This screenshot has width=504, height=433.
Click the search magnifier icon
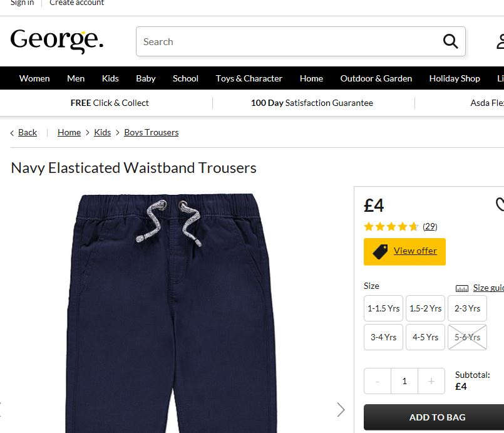pyautogui.click(x=450, y=41)
